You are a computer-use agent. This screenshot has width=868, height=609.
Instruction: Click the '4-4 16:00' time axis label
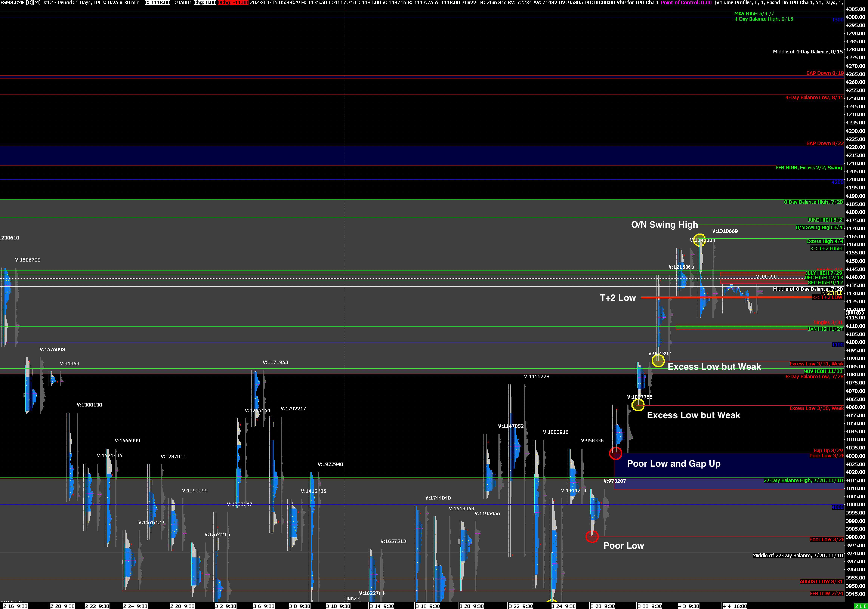tap(735, 606)
